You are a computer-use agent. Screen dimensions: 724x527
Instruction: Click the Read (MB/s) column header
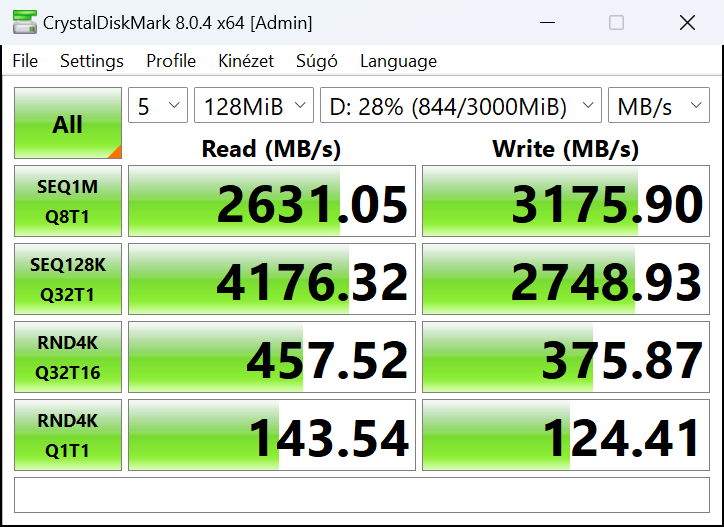click(x=272, y=149)
